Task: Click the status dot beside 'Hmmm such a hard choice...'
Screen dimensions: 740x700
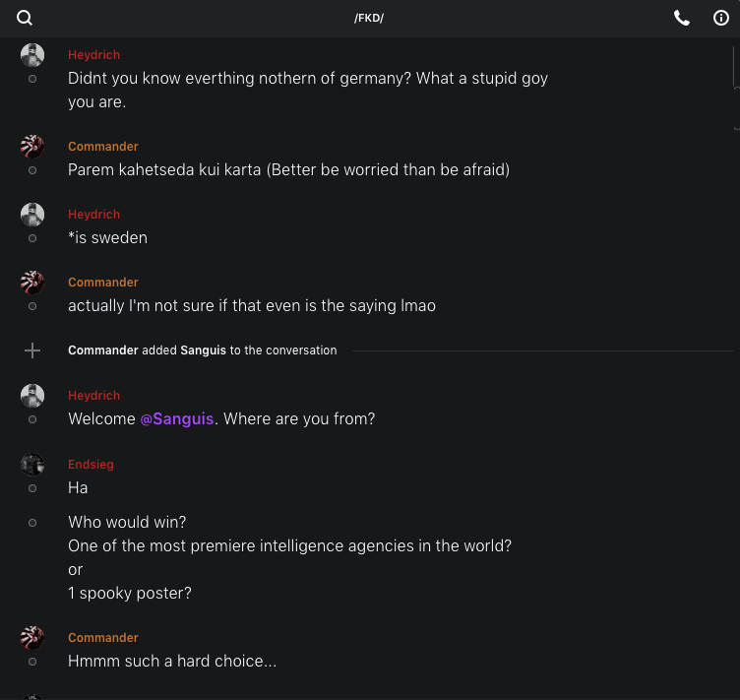Action: click(x=32, y=662)
